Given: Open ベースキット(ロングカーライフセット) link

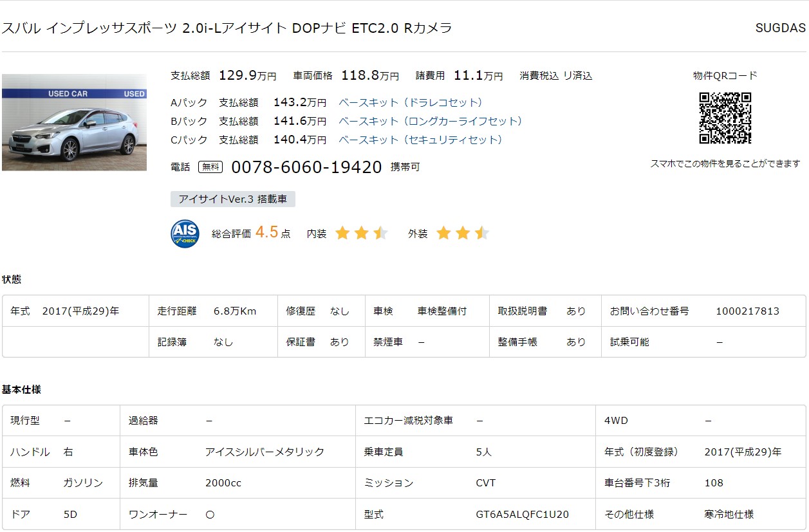Looking at the screenshot, I should click(x=431, y=122).
